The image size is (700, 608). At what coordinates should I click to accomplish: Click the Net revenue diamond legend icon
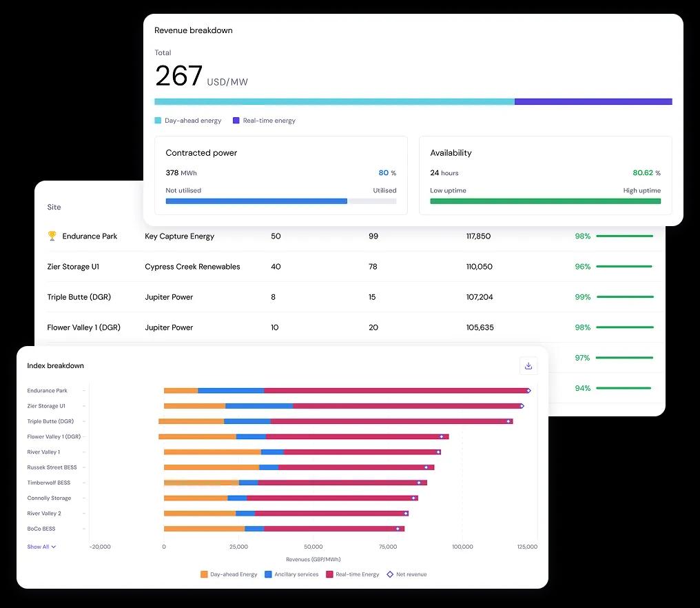click(390, 574)
